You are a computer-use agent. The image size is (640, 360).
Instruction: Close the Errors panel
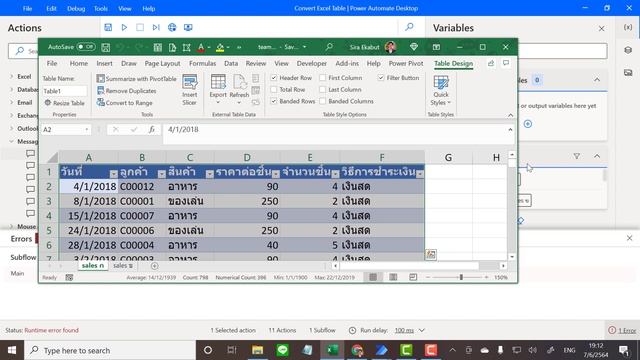pyautogui.click(x=629, y=238)
